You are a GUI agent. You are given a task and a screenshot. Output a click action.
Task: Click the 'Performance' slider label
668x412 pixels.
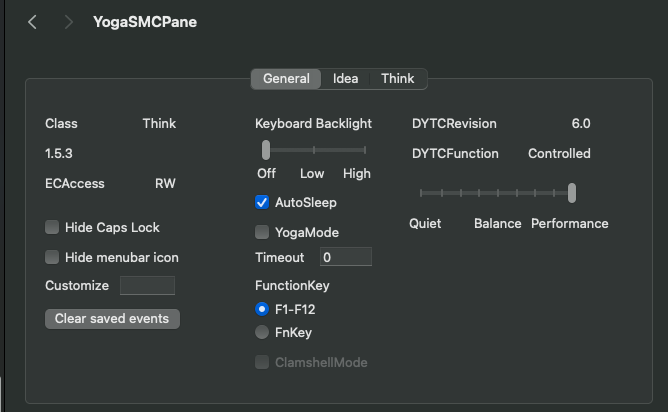click(570, 223)
